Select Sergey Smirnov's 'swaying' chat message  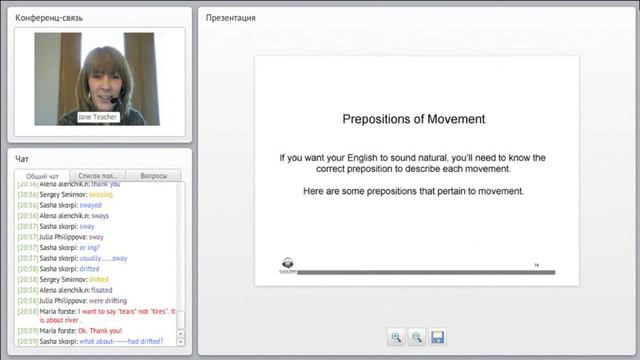(x=65, y=195)
